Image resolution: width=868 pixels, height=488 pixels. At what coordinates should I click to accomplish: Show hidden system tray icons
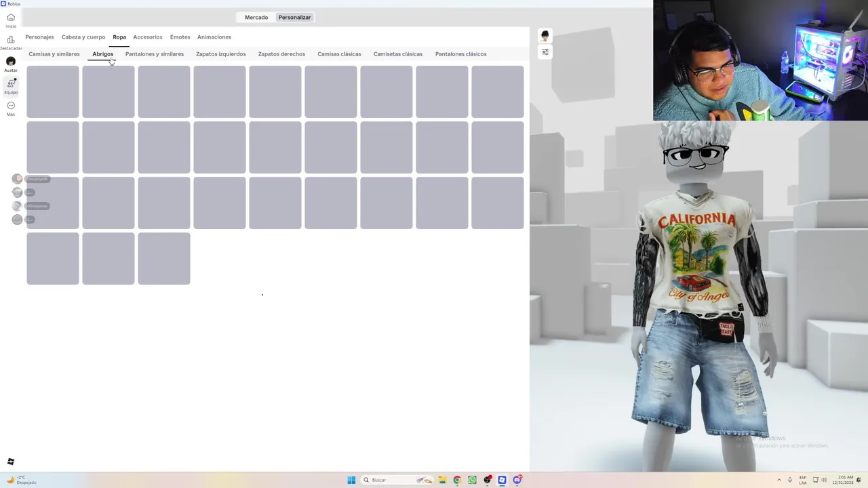point(779,480)
